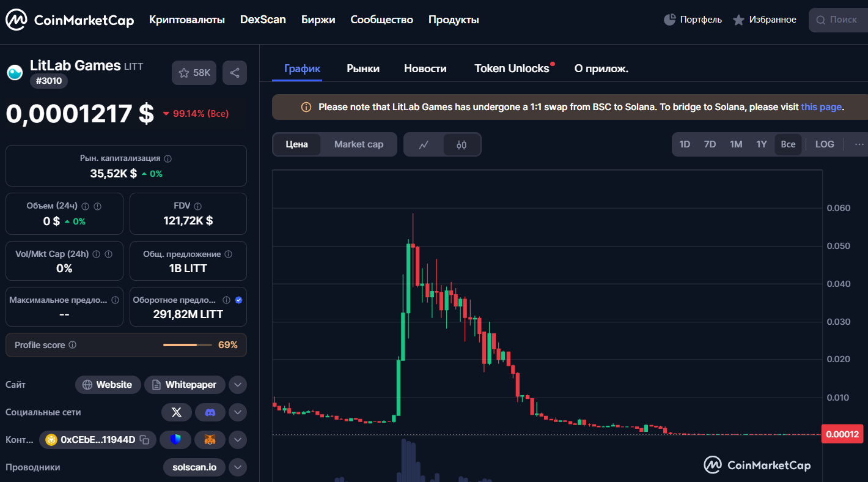The width and height of the screenshot is (868, 482).
Task: Select Market cap chart mode
Action: point(359,144)
